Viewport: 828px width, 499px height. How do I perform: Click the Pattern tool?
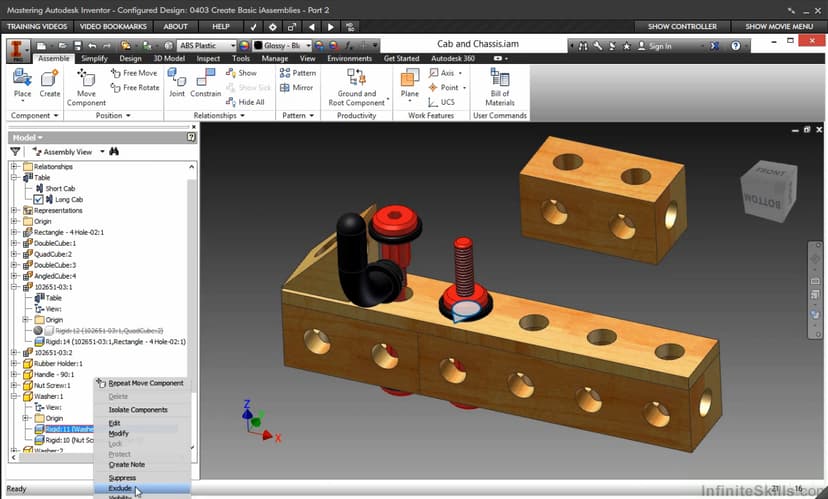pos(298,73)
